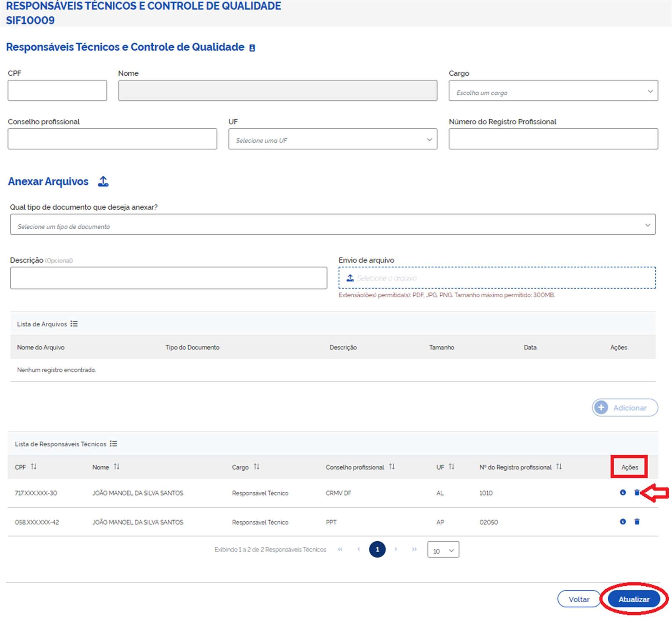Click upload icon beside Anexar Arquivos
Screen dimensions: 672x617
(103, 181)
